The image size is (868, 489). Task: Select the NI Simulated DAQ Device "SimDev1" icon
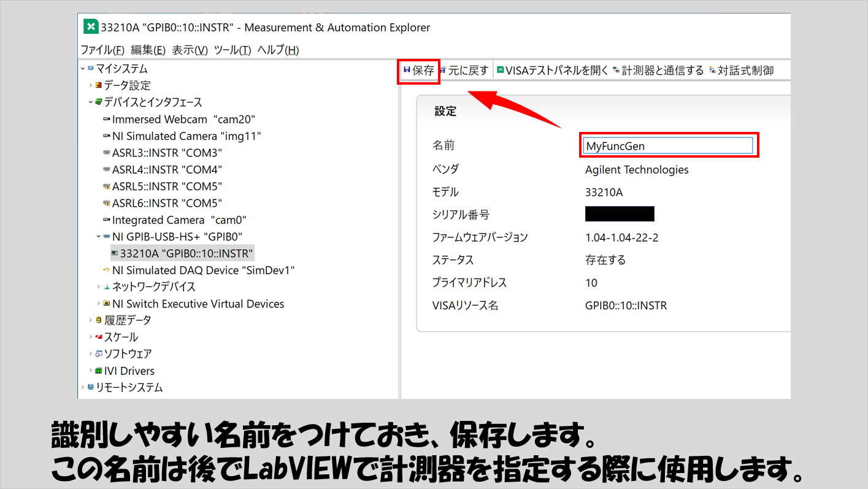coord(107,271)
